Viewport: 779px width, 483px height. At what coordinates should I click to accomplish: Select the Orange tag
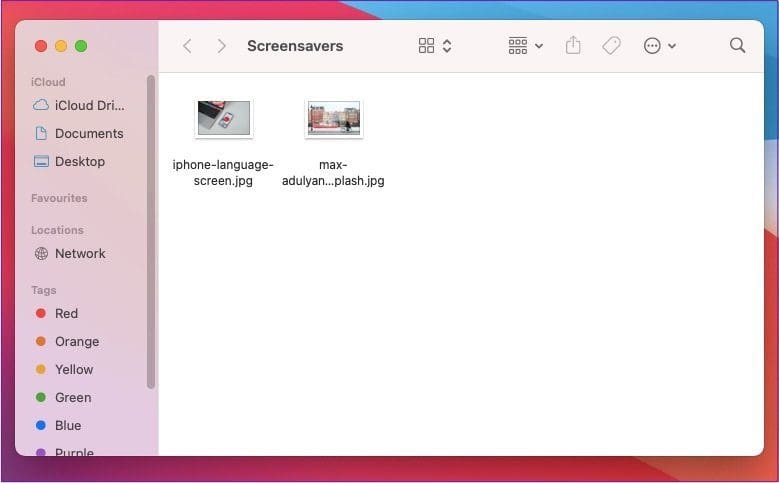(x=67, y=341)
